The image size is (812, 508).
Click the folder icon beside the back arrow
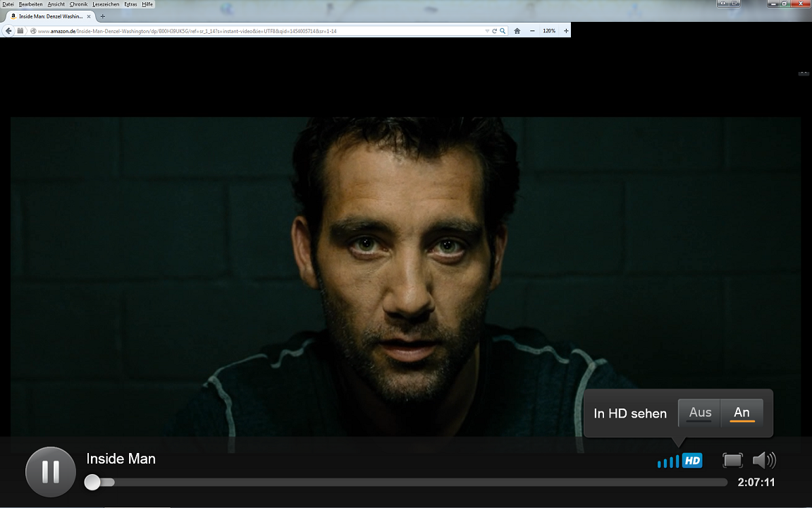click(x=20, y=31)
